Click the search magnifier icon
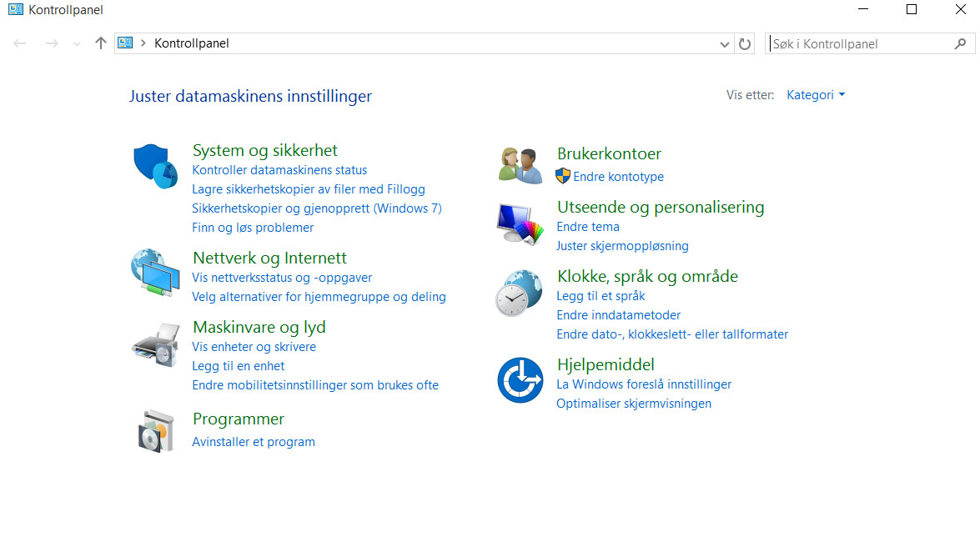The height and width of the screenshot is (542, 980). 961,43
